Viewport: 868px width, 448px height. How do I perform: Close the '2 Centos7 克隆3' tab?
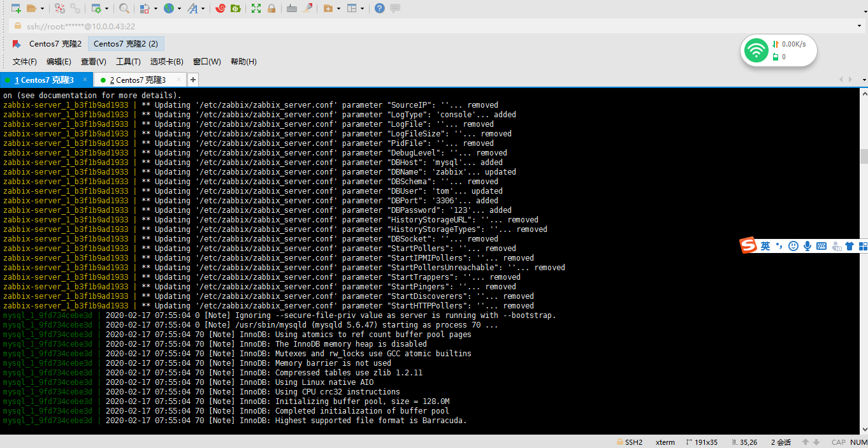180,80
